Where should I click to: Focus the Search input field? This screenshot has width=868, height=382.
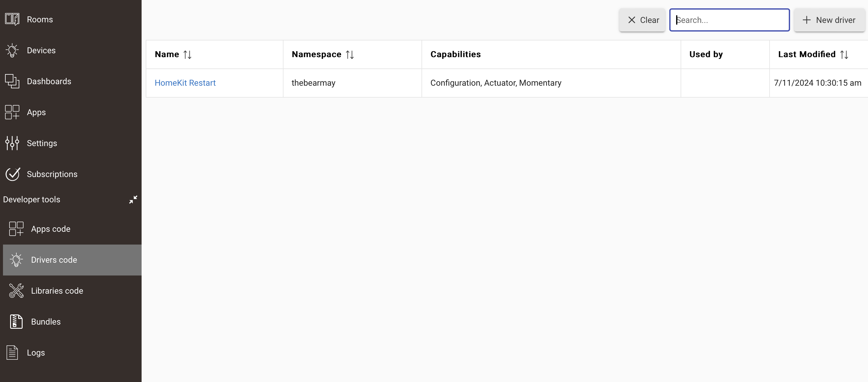pos(729,20)
